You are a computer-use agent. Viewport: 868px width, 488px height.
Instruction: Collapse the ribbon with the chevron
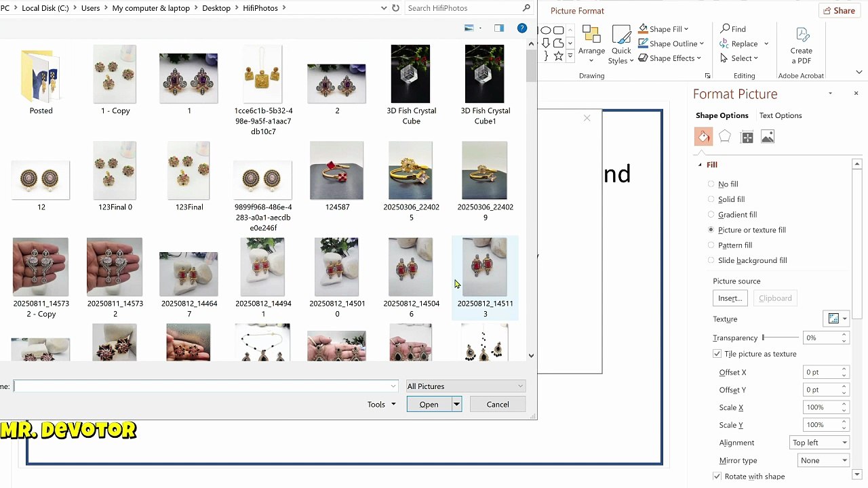(x=859, y=72)
